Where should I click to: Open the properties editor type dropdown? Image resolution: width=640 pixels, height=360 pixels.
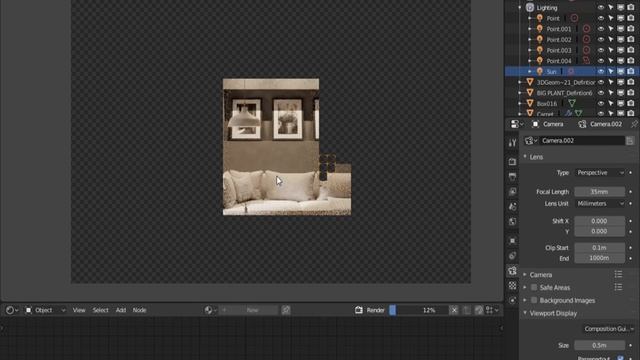coord(517,124)
